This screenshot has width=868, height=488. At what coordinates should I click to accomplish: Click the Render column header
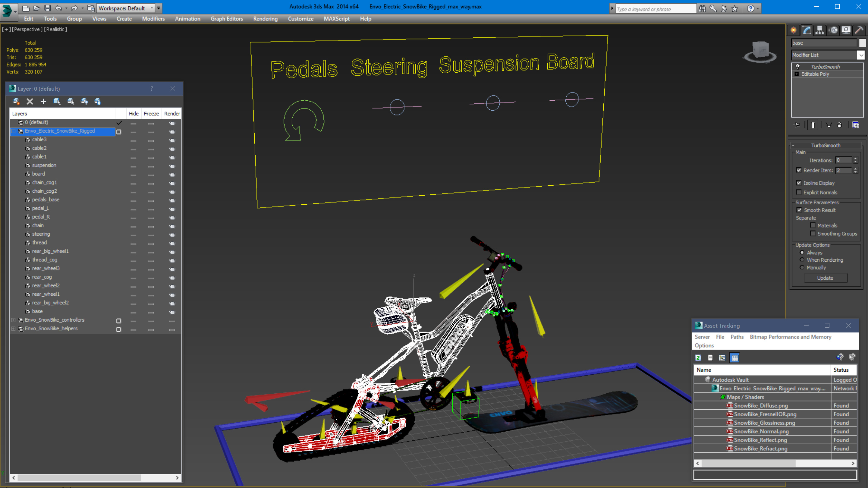[x=172, y=114]
